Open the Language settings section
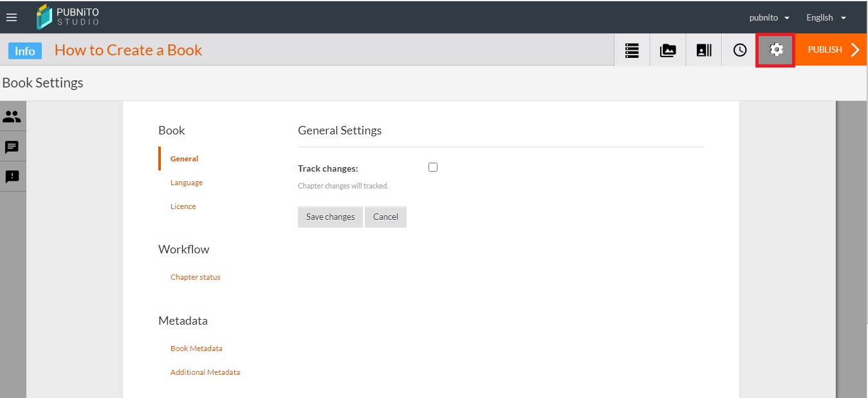Image resolution: width=868 pixels, height=398 pixels. 187,183
